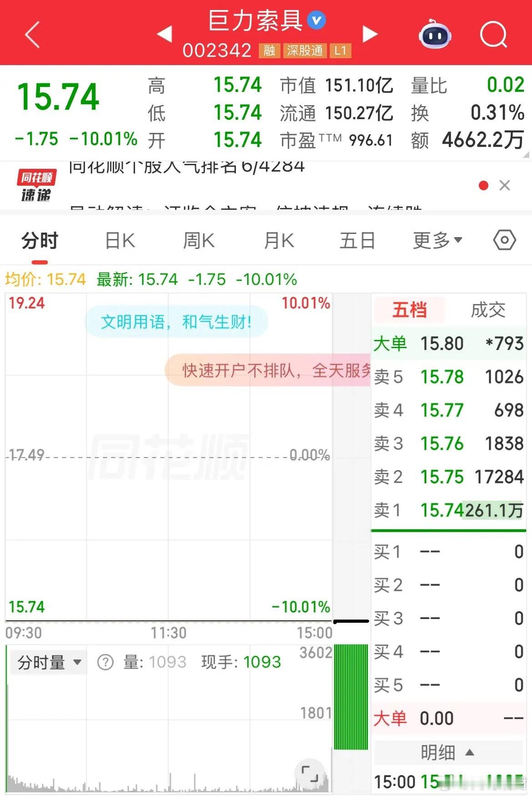Open the 同花顺个股人气排名 news line
The width and height of the screenshot is (532, 796).
(186, 167)
